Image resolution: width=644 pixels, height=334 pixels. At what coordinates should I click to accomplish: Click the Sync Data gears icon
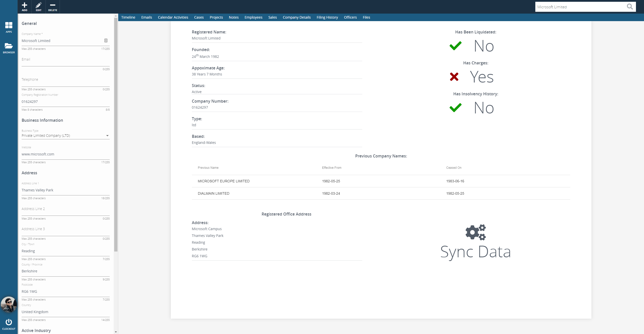pyautogui.click(x=475, y=232)
